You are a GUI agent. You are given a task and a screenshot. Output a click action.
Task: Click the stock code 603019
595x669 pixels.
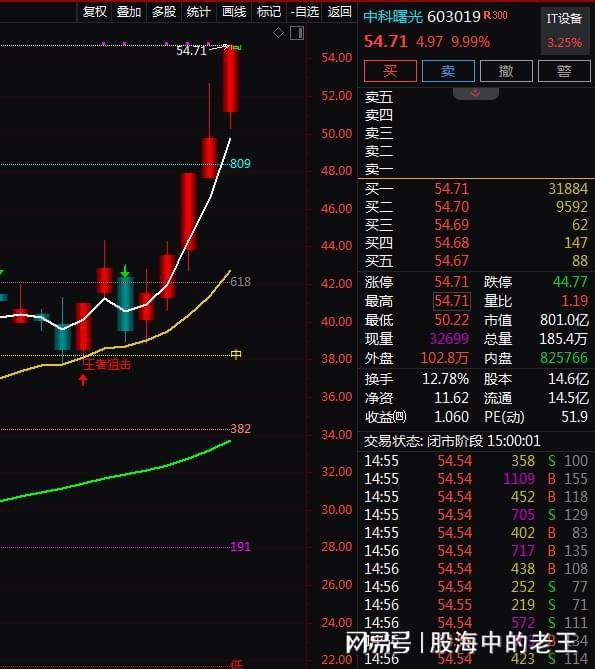pyautogui.click(x=453, y=17)
